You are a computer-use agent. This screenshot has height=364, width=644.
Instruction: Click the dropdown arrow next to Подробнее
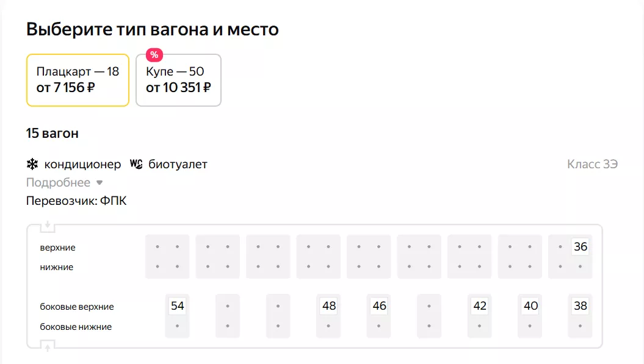point(99,183)
